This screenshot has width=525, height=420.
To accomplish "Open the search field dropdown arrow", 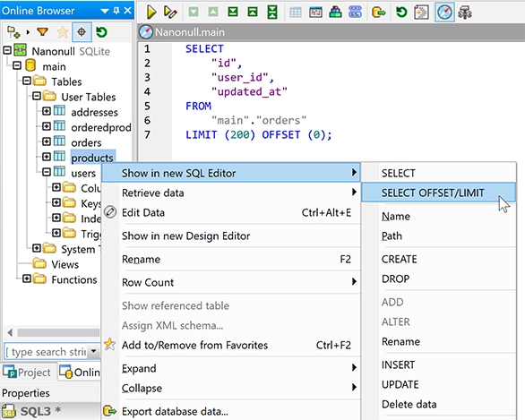I will pos(94,351).
